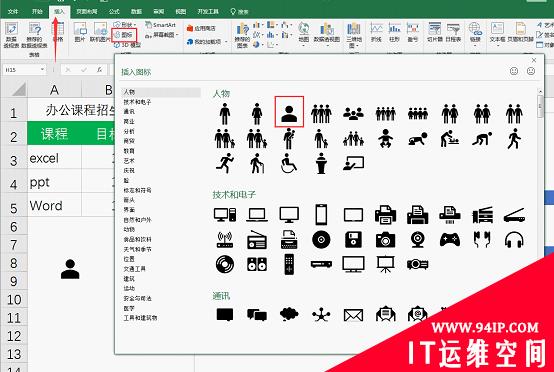554x372 pixels.
Task: Select the camera icon
Action: 385,240
